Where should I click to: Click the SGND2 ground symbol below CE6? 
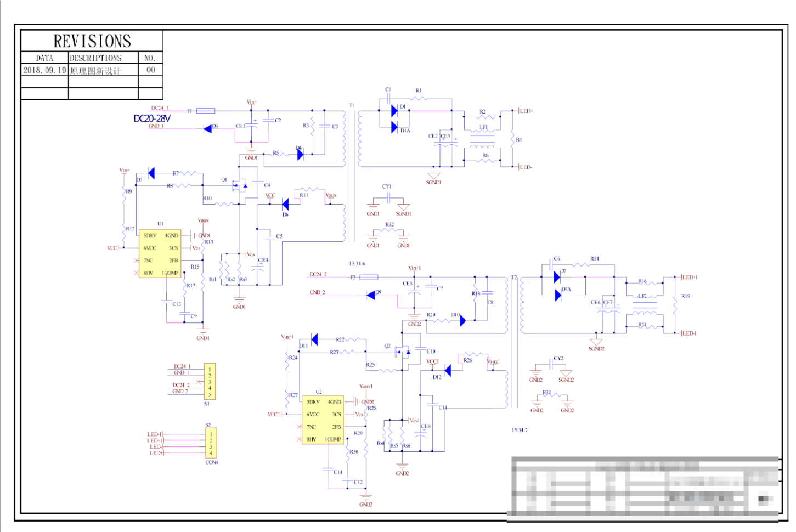click(596, 342)
